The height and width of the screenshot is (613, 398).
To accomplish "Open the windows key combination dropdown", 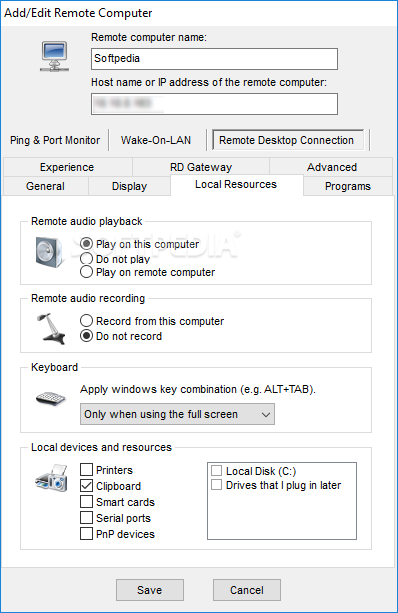I will [x=177, y=414].
